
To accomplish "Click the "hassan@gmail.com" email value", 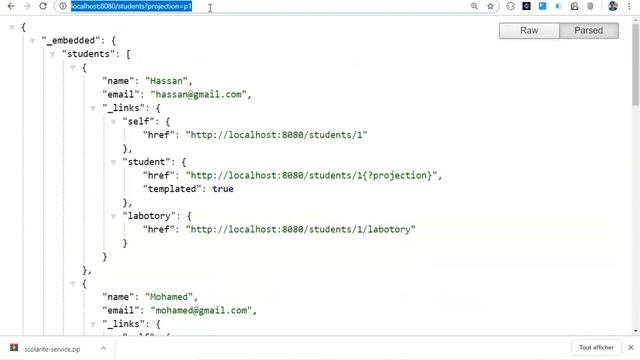I will (198, 94).
